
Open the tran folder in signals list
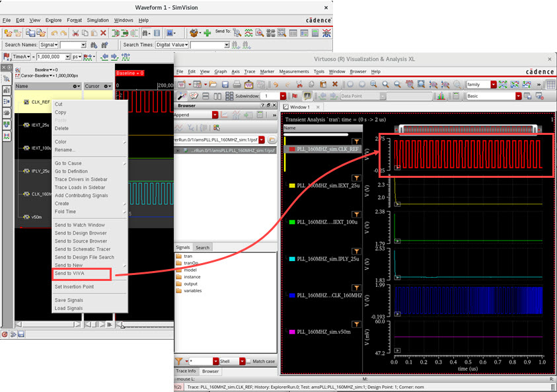(188, 256)
